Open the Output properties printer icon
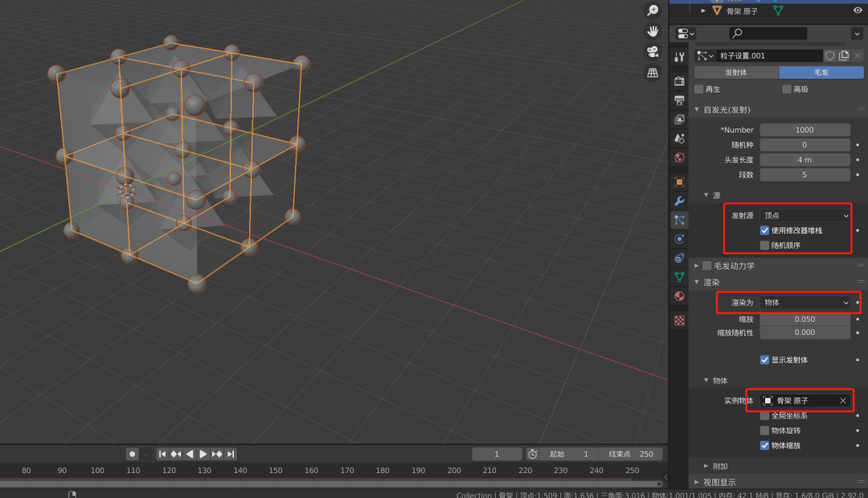The width and height of the screenshot is (868, 498). (679, 100)
